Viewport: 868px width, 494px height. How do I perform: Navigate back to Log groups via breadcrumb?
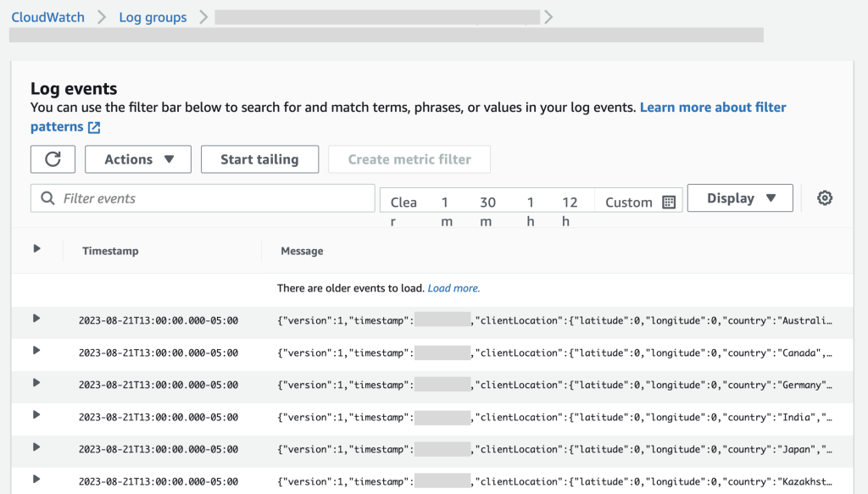[x=153, y=16]
